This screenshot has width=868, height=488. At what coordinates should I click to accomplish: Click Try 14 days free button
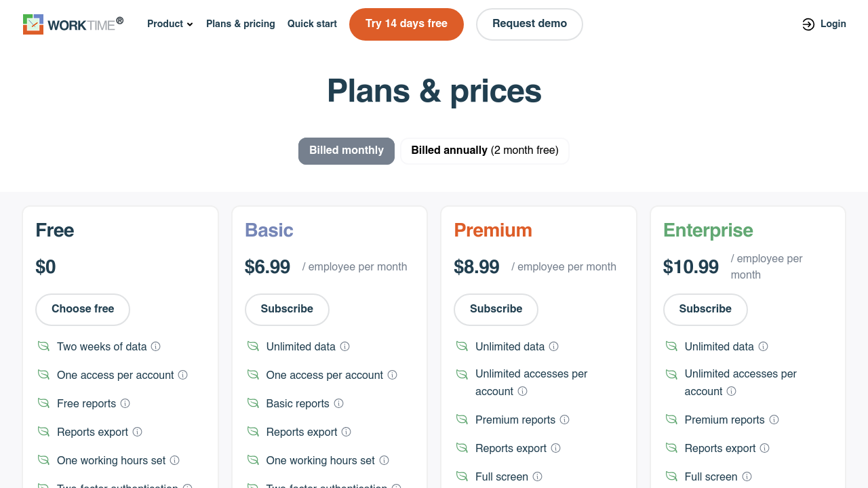406,24
